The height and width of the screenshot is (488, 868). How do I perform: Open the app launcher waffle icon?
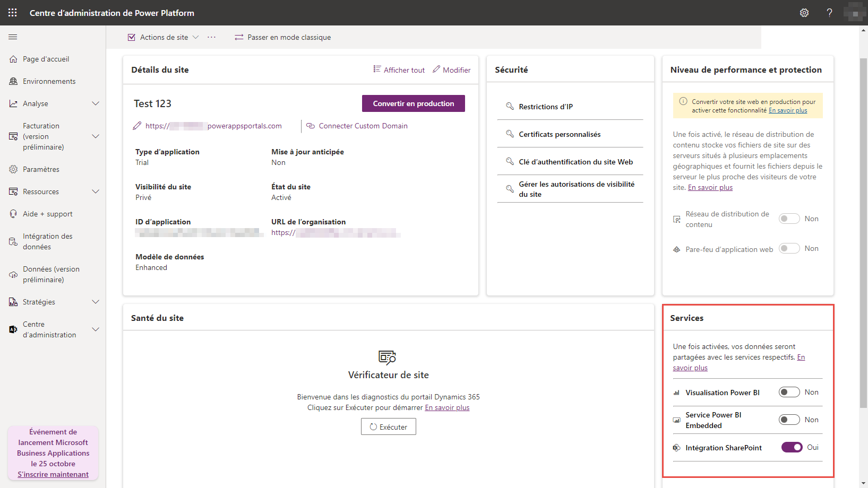[x=13, y=13]
